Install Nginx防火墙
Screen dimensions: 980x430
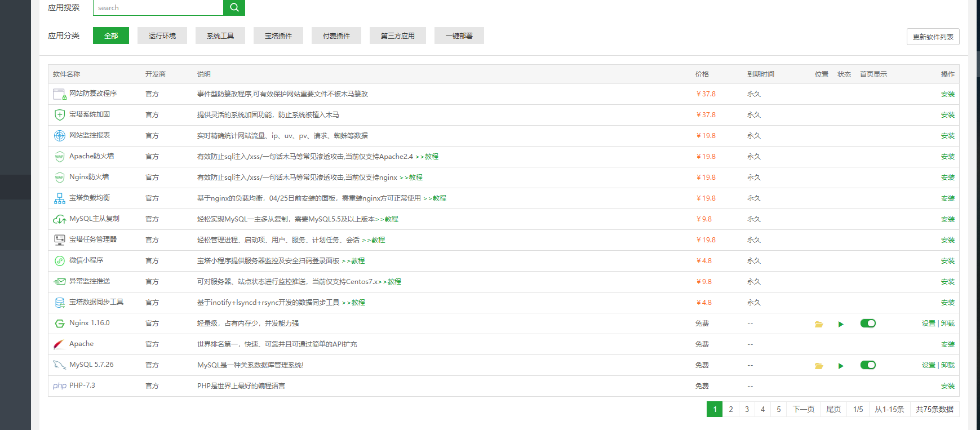click(948, 178)
